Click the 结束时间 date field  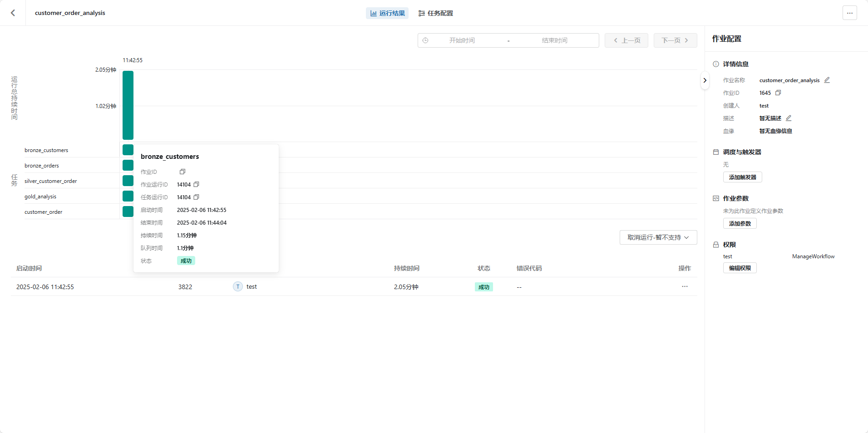[554, 40]
